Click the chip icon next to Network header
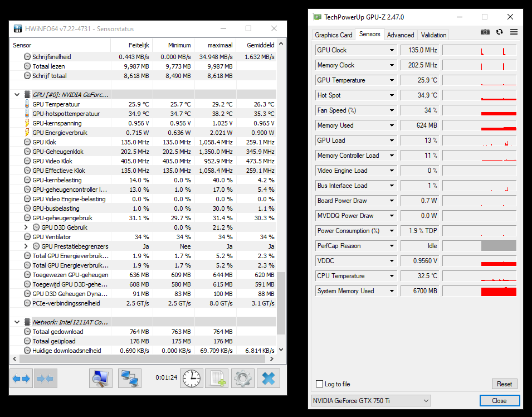This screenshot has width=532, height=417. tap(27, 322)
